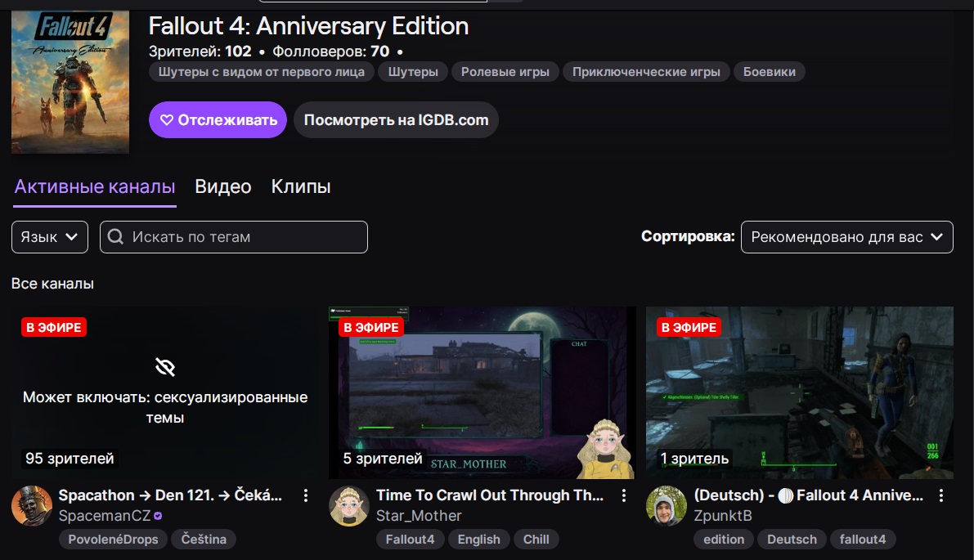
Task: Select the Шутеры с видом от первого лица tag
Action: point(262,72)
